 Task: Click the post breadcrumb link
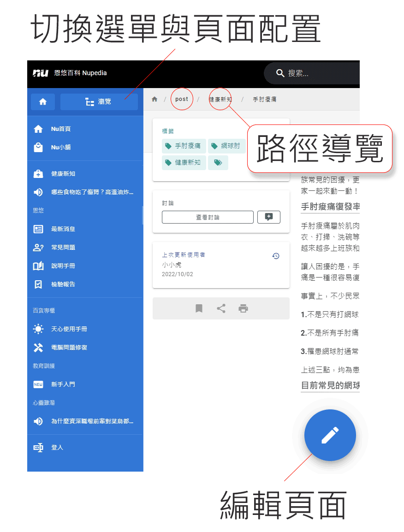pos(182,99)
